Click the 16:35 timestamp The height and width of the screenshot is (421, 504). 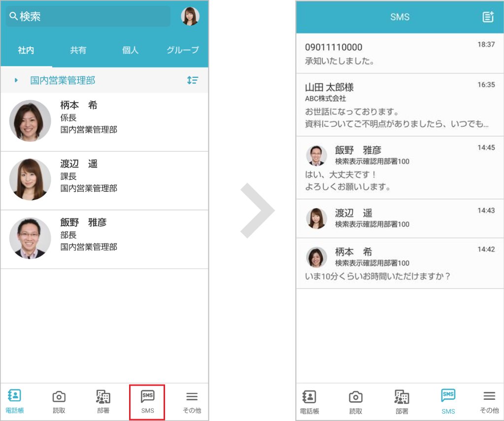[x=486, y=85]
